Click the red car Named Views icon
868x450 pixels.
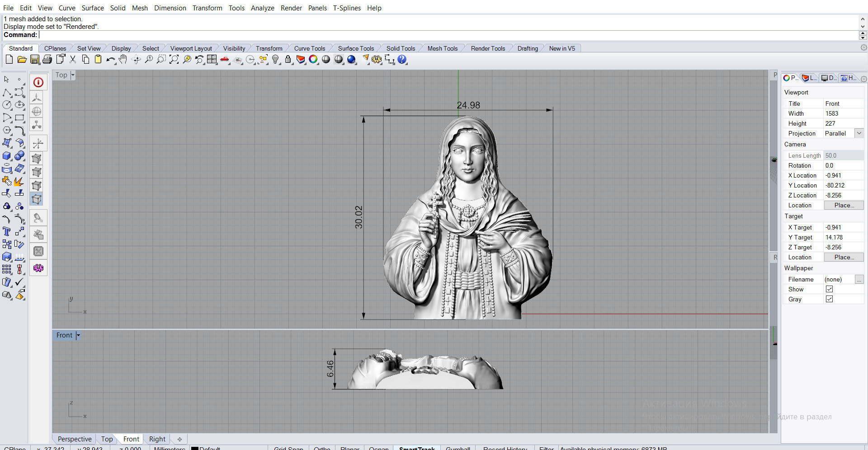click(x=224, y=59)
